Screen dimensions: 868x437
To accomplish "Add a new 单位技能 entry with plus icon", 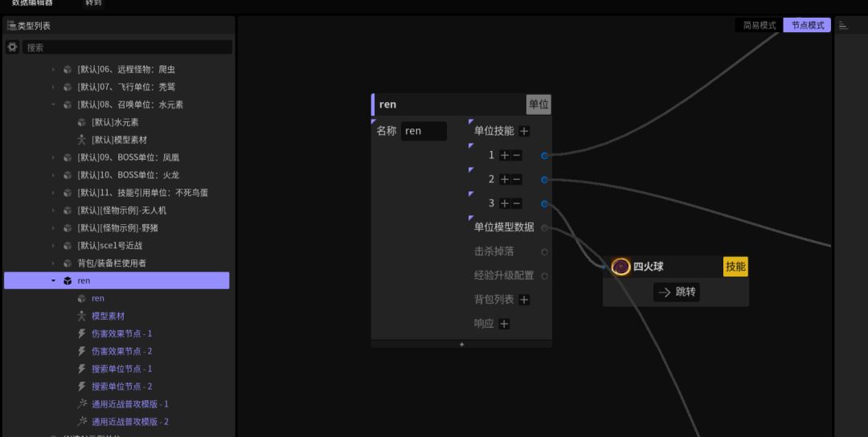I will click(x=524, y=131).
